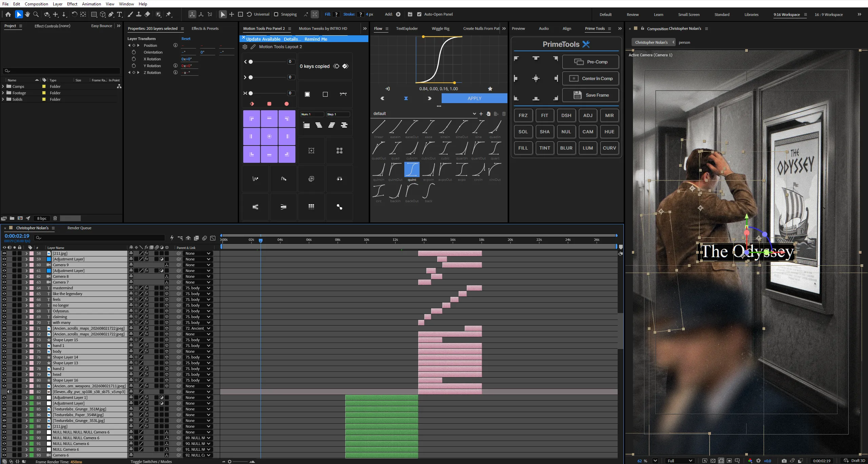This screenshot has height=464, width=868.
Task: Open Parent dropdown for the mastermind layer
Action: point(198,288)
